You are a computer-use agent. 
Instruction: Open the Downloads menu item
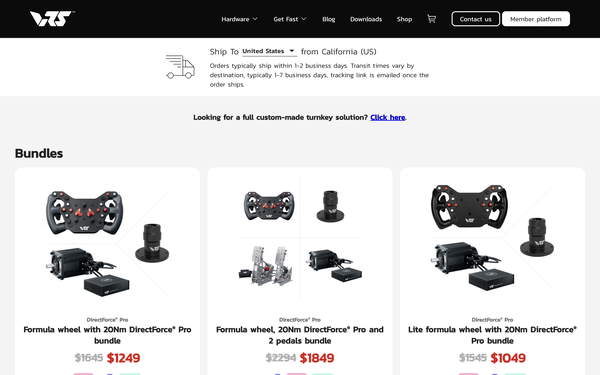pyautogui.click(x=366, y=19)
